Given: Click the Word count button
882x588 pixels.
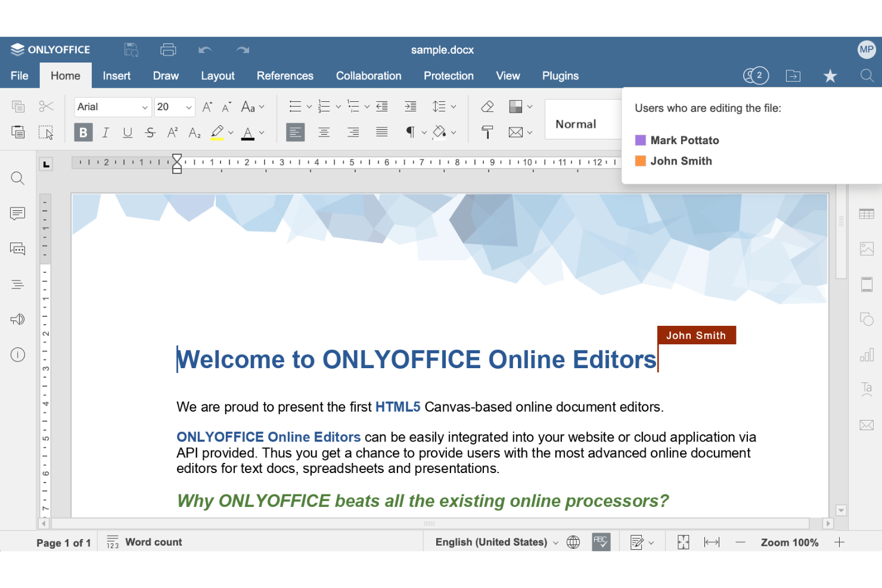Looking at the screenshot, I should click(x=144, y=542).
